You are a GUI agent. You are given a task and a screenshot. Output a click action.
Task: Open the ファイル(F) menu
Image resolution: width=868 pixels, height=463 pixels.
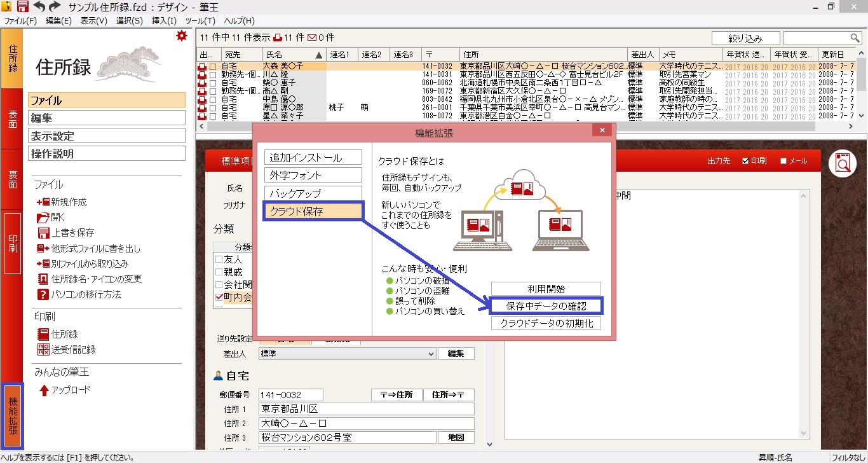20,21
